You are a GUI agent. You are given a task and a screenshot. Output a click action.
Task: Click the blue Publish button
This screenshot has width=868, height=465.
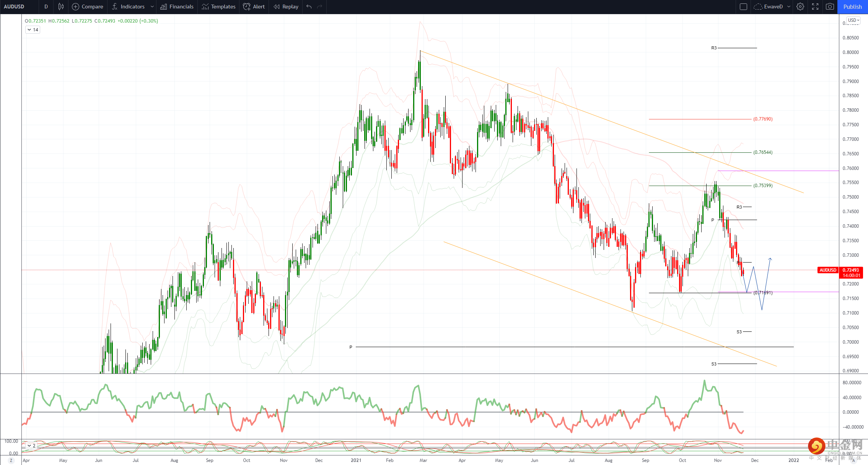(853, 7)
